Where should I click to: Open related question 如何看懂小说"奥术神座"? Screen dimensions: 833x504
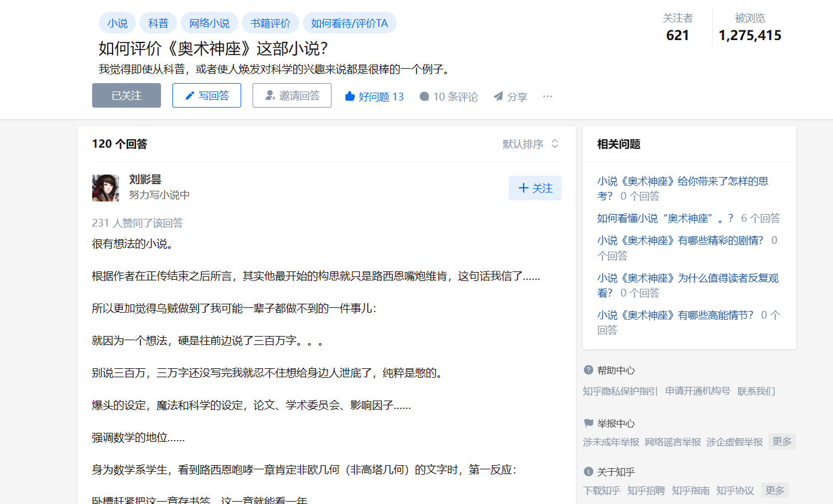pos(665,218)
